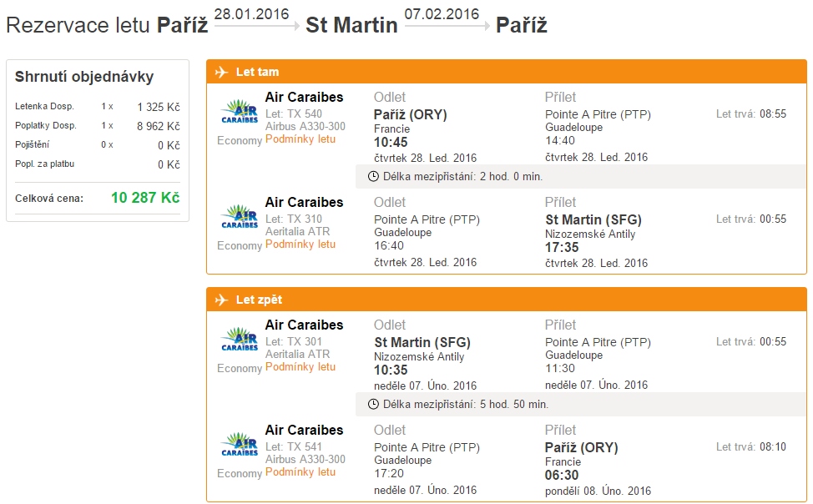Click clock icon at 5 hod. 50 min. layover

click(373, 405)
